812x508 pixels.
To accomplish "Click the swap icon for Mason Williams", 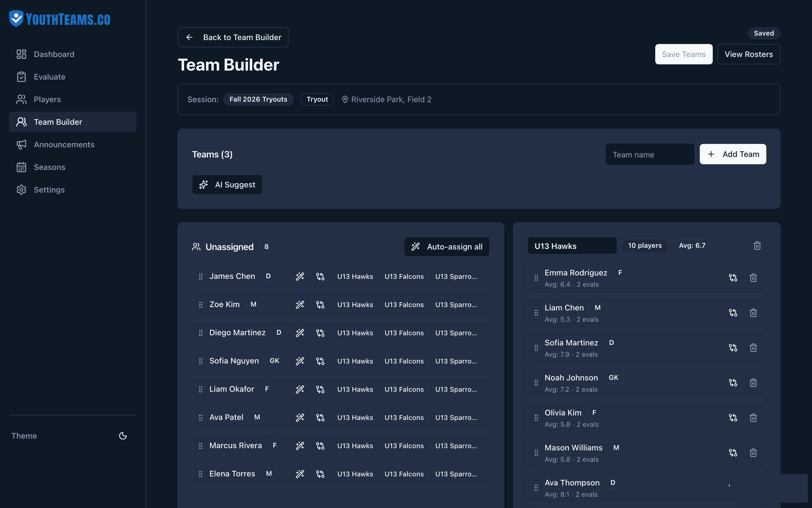I will pos(733,453).
